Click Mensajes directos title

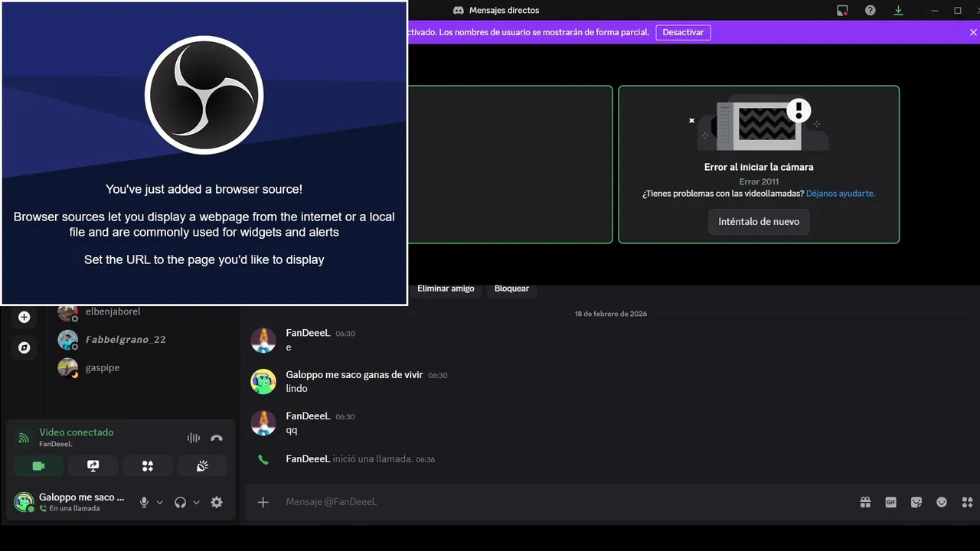(x=504, y=11)
